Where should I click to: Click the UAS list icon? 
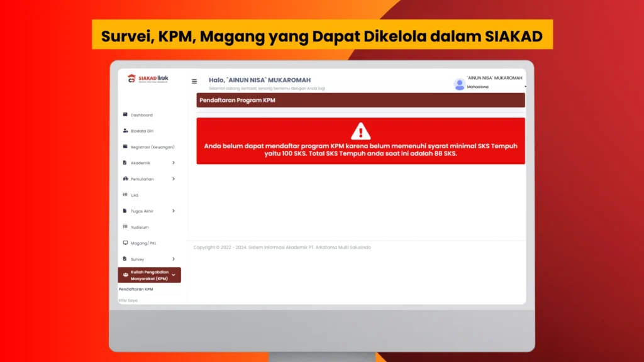125,195
